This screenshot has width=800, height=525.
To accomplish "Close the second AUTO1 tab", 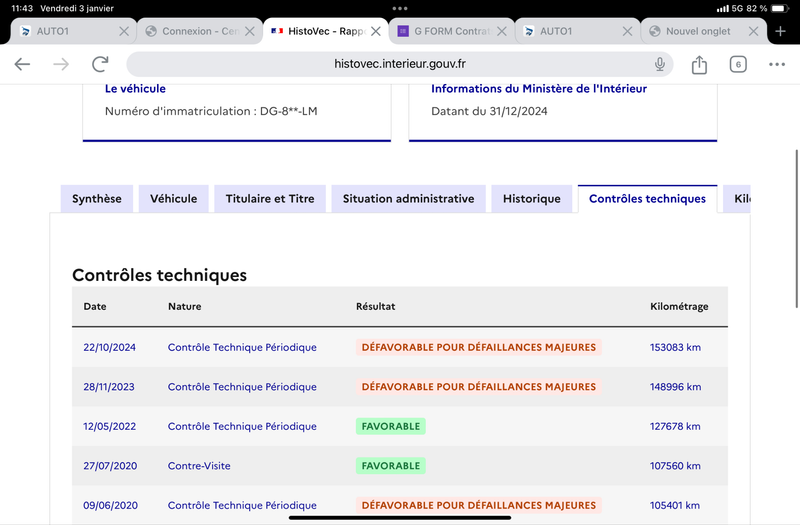I will 627,31.
